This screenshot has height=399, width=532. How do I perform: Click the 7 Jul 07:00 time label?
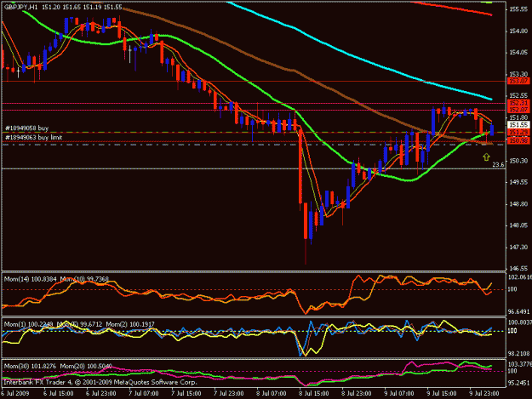(x=144, y=393)
